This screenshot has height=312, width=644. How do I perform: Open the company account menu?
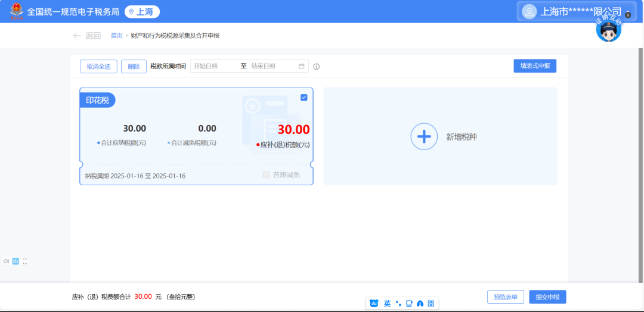(x=580, y=11)
